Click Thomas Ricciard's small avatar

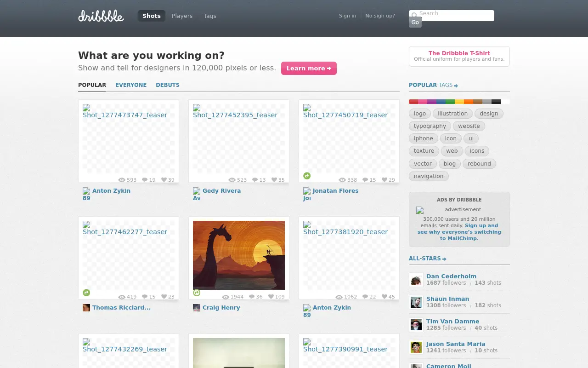point(86,308)
